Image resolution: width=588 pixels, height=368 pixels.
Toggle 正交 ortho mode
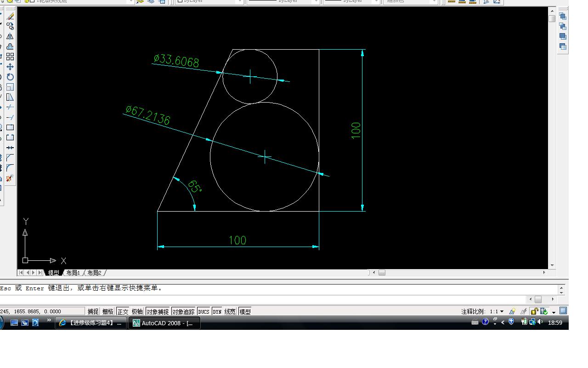click(123, 311)
